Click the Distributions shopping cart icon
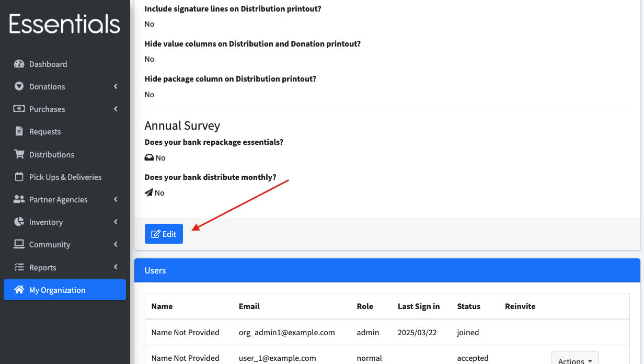 click(x=19, y=154)
